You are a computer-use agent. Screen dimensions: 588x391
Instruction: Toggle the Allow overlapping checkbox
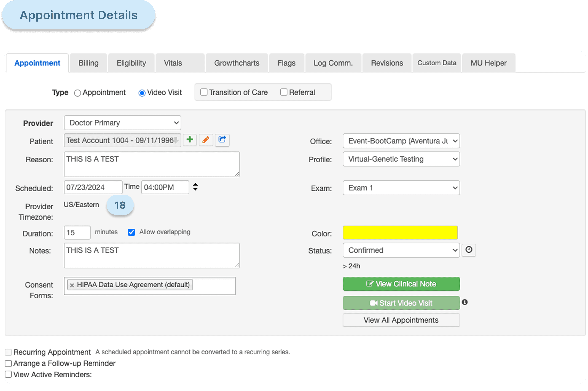point(131,232)
